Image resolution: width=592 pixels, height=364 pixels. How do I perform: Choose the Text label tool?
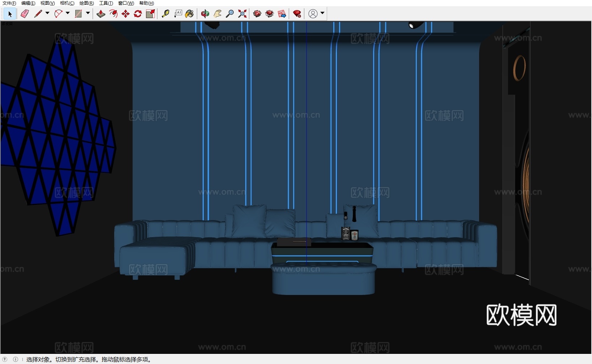pyautogui.click(x=178, y=14)
